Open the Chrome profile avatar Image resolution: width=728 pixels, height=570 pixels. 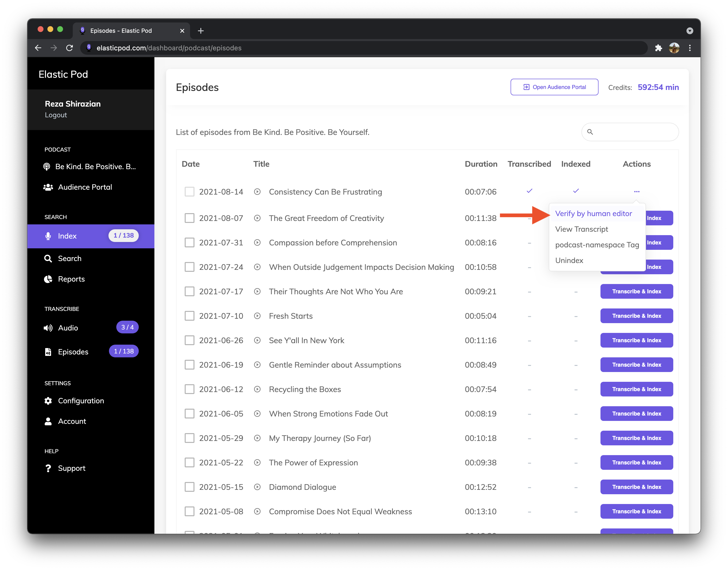[x=674, y=48]
